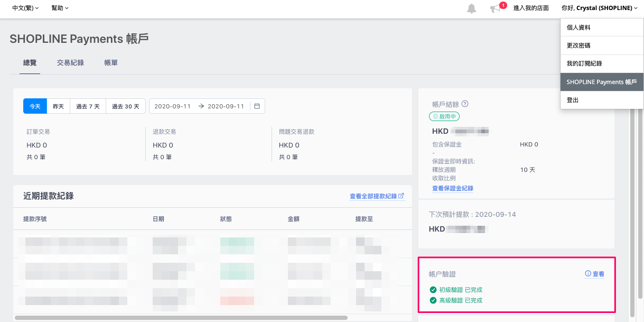Click the start date 2020-09-11 field

173,106
